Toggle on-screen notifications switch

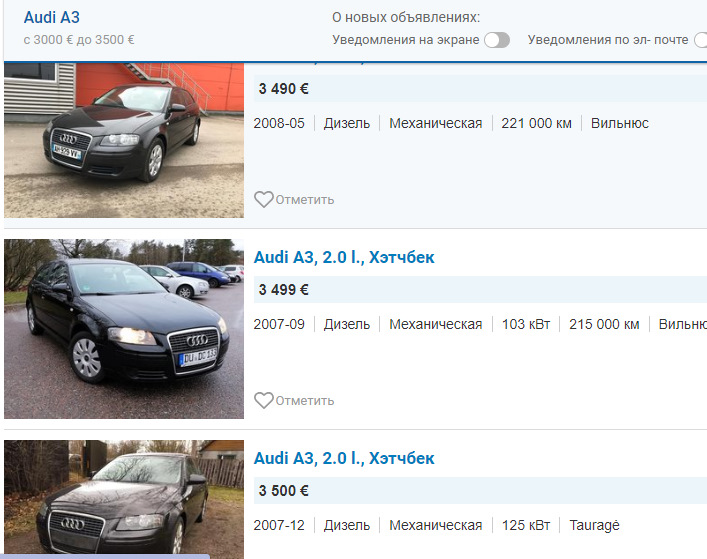click(497, 40)
